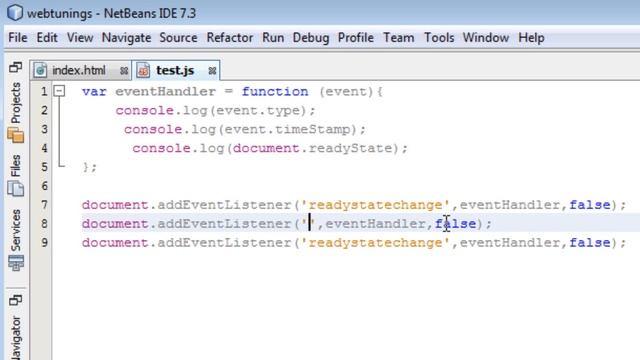Open the Run menu
Image resolution: width=640 pixels, height=360 pixels.
pos(273,38)
